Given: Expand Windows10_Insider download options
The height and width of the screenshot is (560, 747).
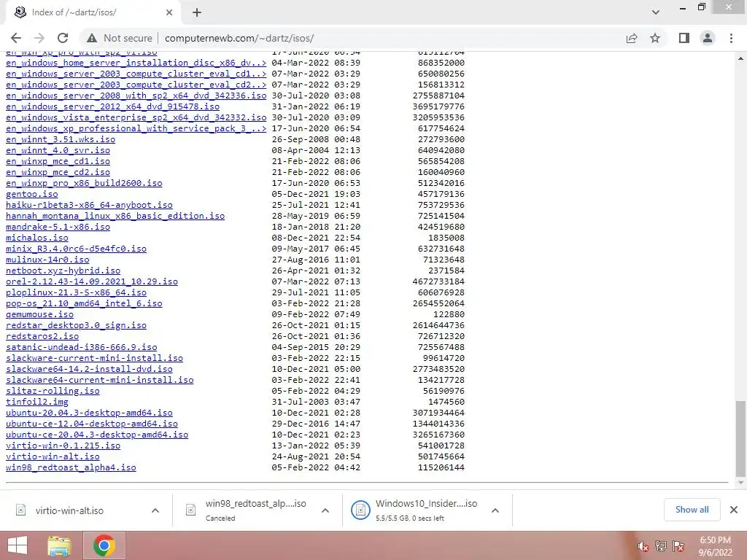Looking at the screenshot, I should click(495, 510).
